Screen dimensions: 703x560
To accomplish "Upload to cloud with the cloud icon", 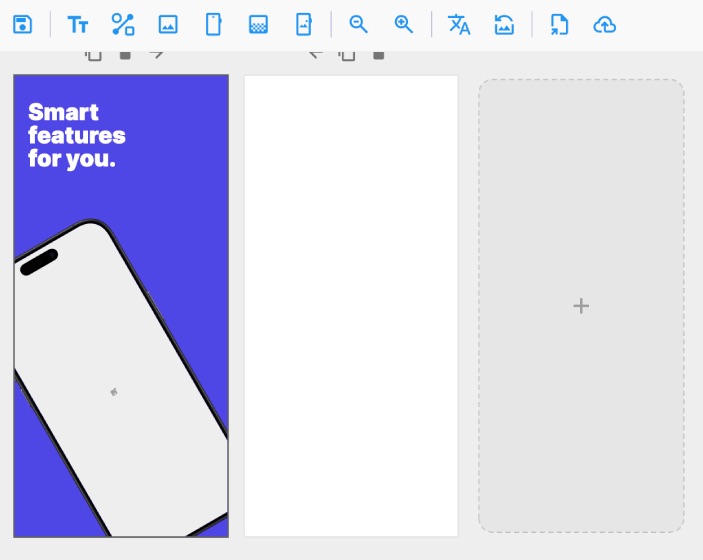I will [x=604, y=25].
